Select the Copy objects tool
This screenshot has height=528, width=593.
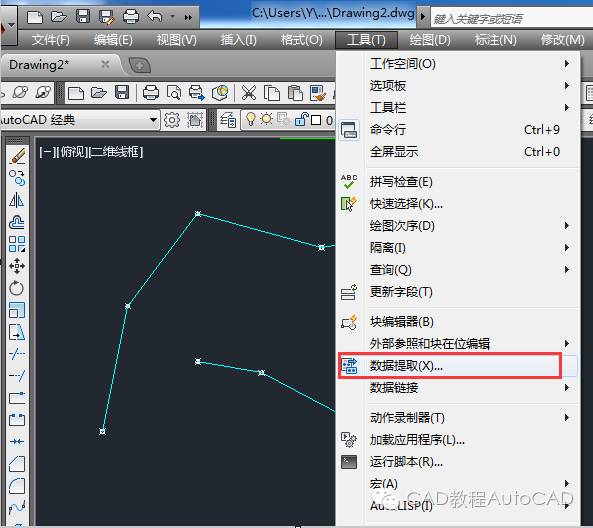(17, 178)
